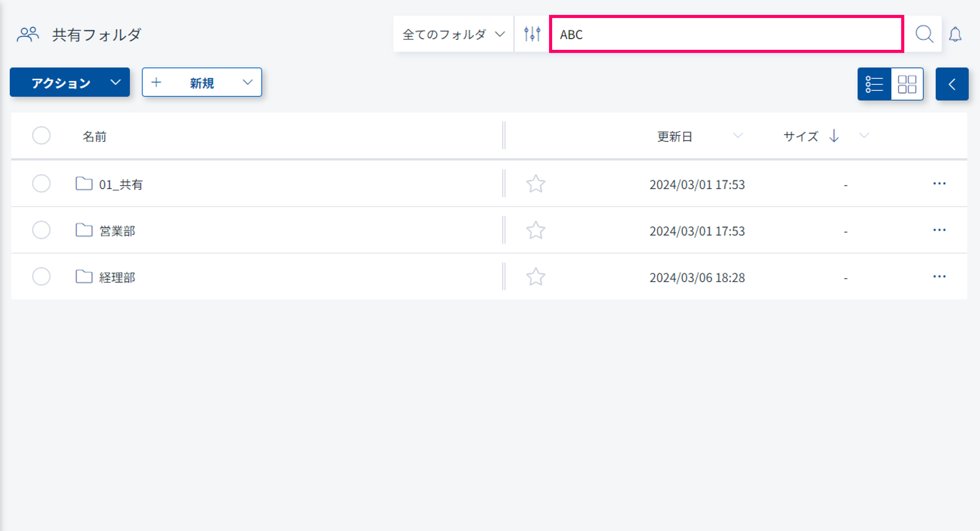The height and width of the screenshot is (531, 980).
Task: Star the 01_共有 folder
Action: point(536,184)
